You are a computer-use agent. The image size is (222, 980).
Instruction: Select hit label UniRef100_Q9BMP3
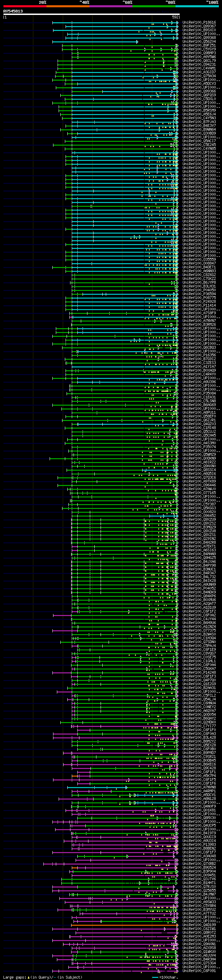[x=199, y=53]
